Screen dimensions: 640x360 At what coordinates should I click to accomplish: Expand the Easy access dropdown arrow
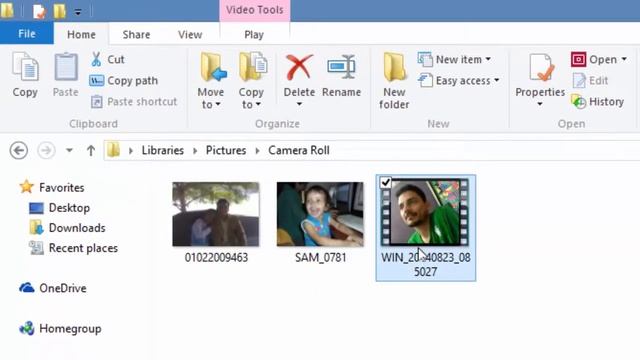(497, 80)
